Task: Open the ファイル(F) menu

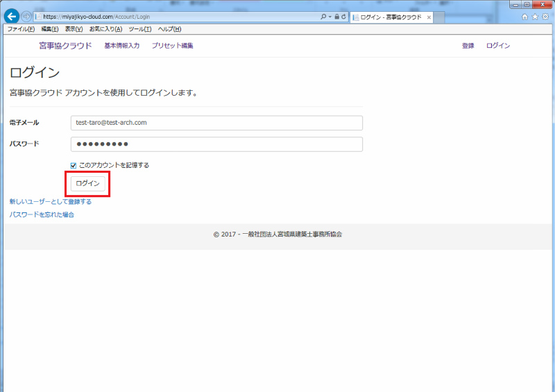Action: (x=22, y=29)
